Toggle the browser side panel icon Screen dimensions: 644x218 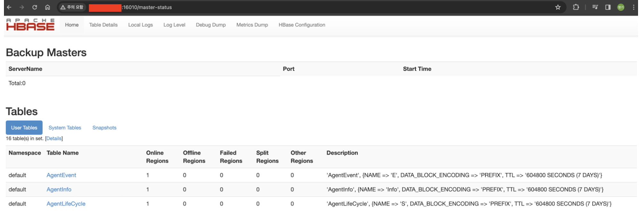point(608,7)
